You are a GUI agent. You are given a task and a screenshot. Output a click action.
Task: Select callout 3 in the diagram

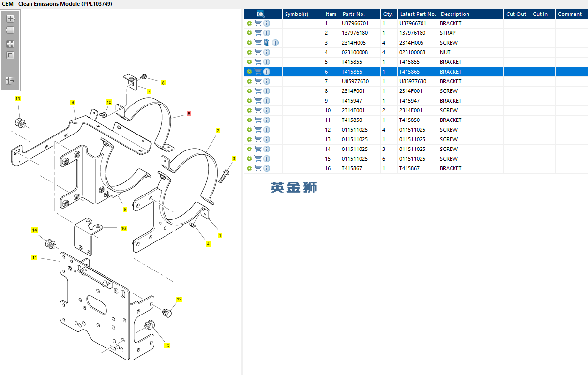tap(234, 158)
